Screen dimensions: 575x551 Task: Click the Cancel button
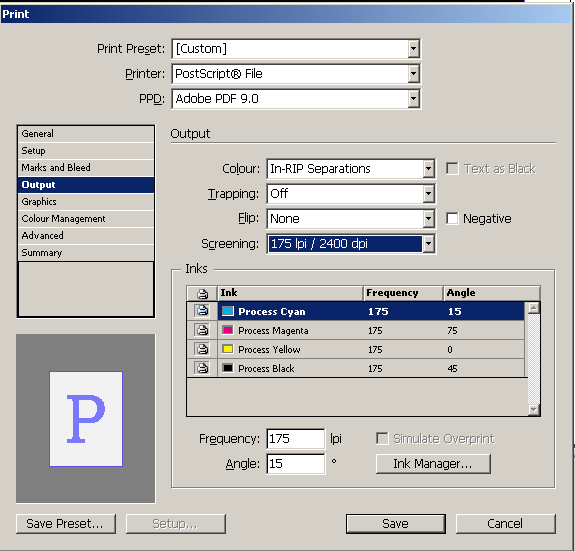[505, 524]
